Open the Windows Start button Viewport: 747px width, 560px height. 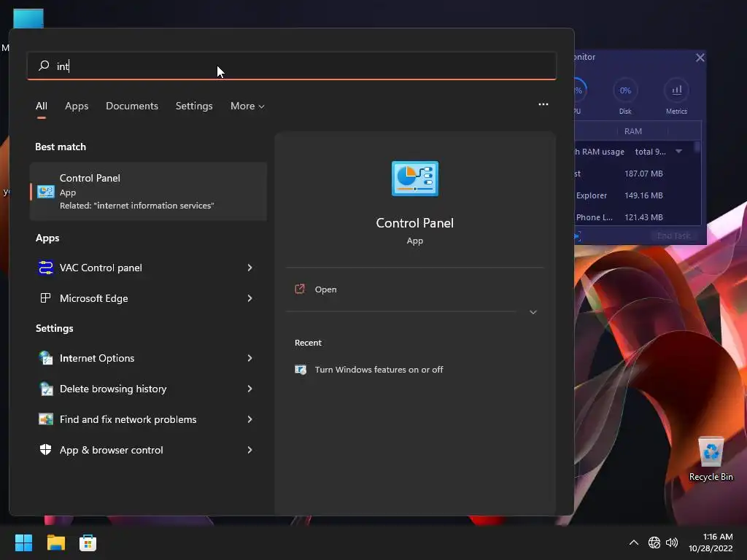tap(23, 542)
